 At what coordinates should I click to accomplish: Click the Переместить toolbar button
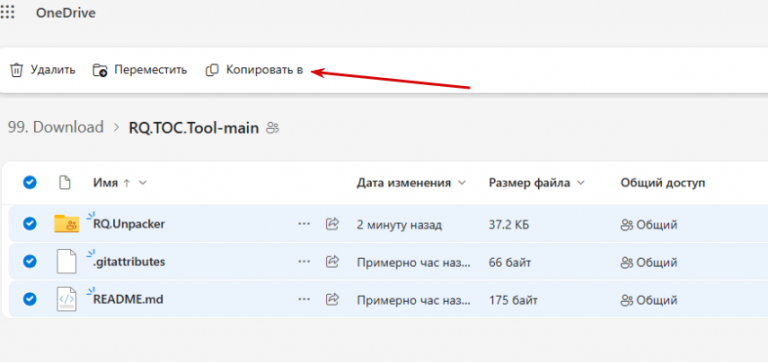pyautogui.click(x=140, y=70)
